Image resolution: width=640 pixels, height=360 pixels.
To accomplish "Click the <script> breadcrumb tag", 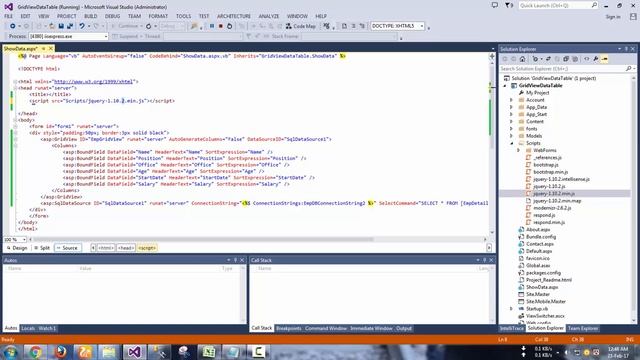I will pyautogui.click(x=147, y=248).
